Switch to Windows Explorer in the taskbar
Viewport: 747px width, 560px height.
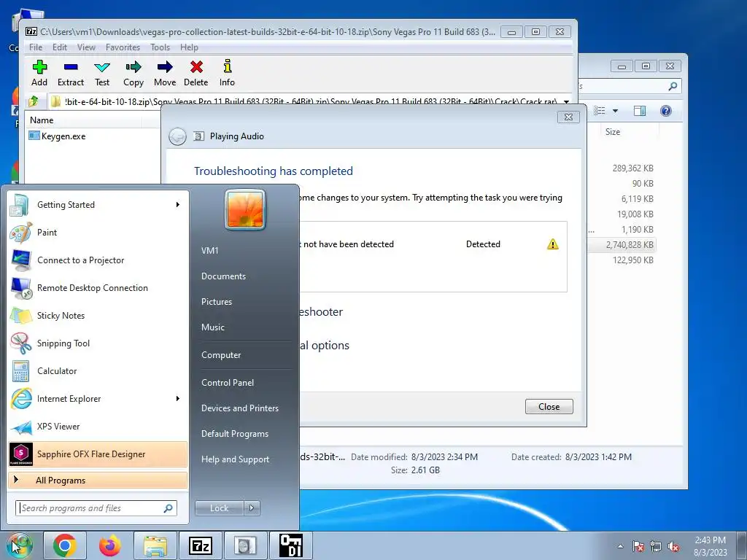155,545
